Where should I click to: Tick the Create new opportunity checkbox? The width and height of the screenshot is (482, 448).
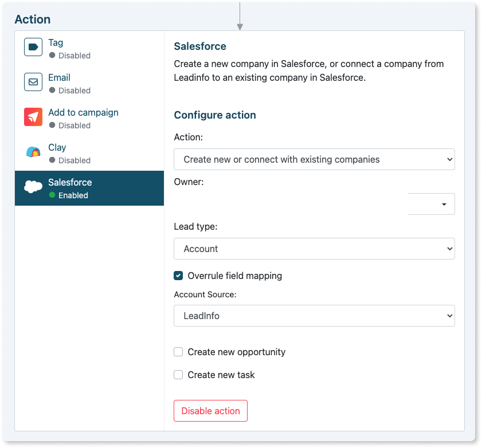point(178,352)
